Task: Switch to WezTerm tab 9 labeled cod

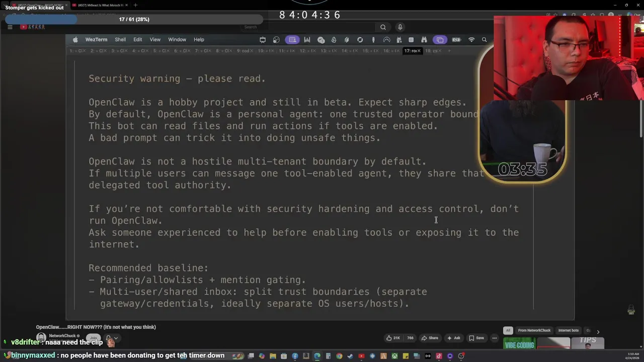Action: pyautogui.click(x=245, y=51)
